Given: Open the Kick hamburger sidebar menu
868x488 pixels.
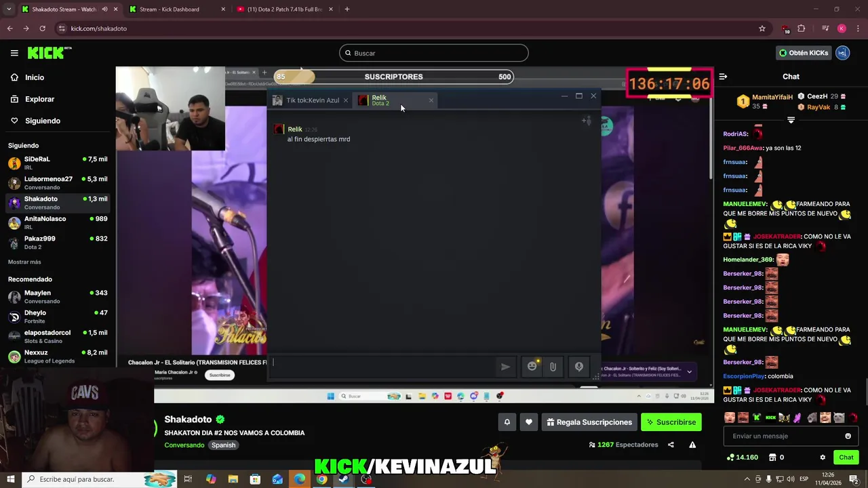Looking at the screenshot, I should coord(14,53).
